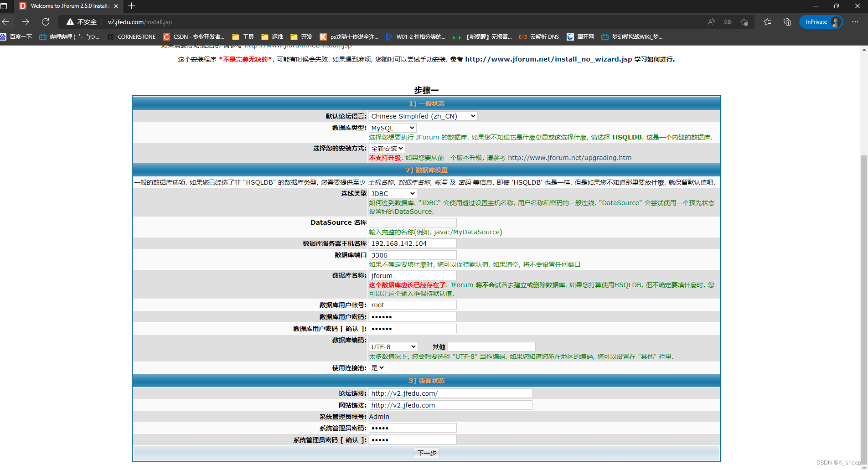Open the 运维 bookmark folder
The image size is (868, 470).
(272, 37)
